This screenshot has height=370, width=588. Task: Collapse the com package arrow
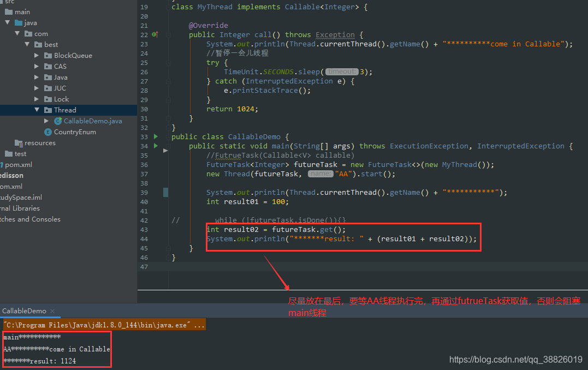17,33
